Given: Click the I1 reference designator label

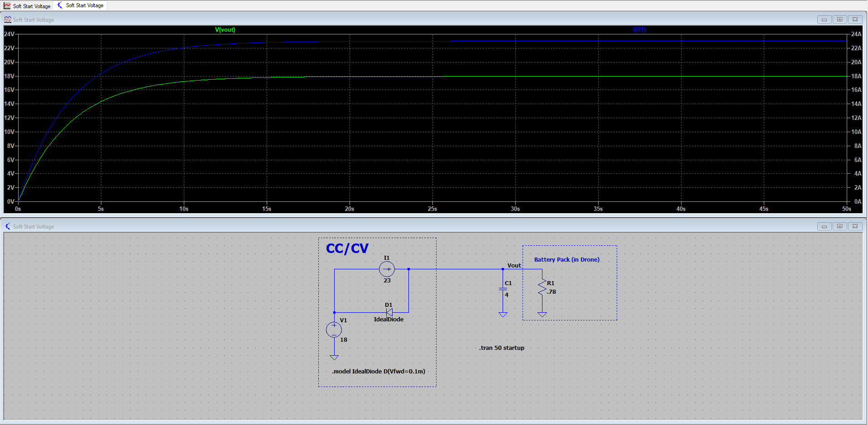Looking at the screenshot, I should pos(387,258).
